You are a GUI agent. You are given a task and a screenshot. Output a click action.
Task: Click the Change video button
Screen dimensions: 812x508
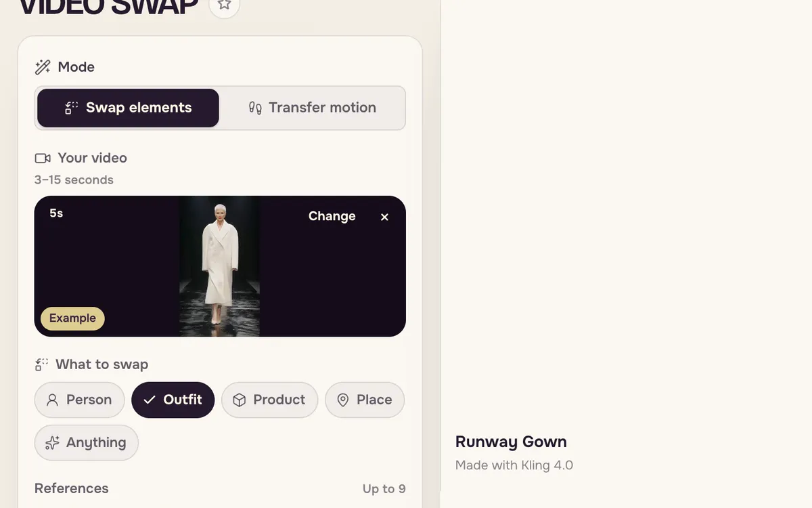(x=332, y=216)
